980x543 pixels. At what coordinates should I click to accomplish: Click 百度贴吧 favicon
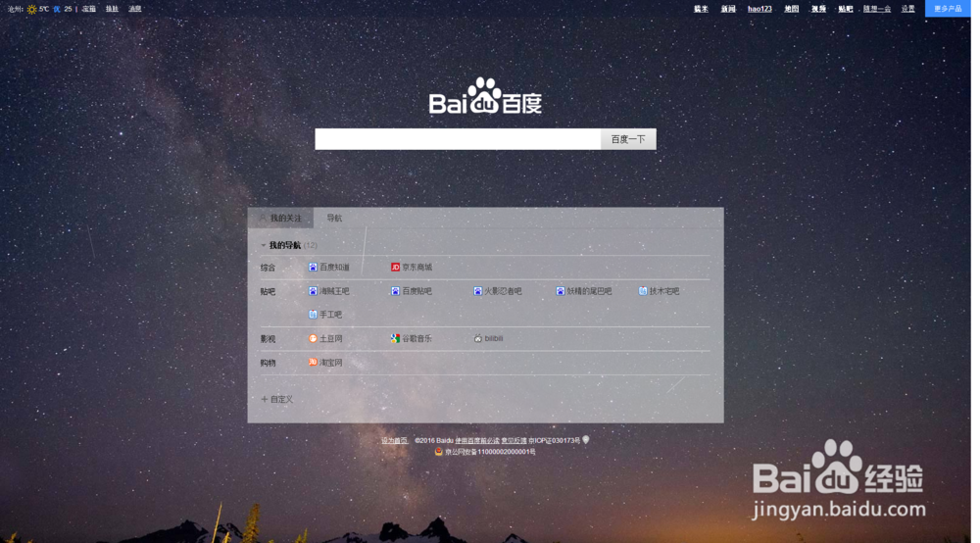[x=395, y=290]
